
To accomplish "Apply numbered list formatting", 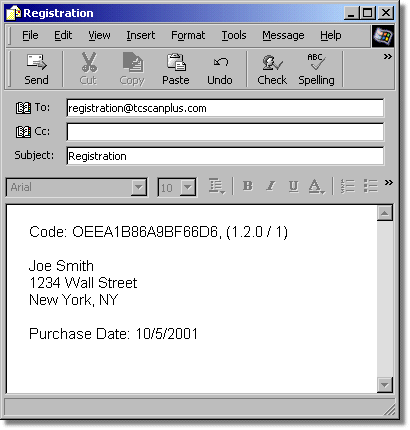I will [348, 186].
